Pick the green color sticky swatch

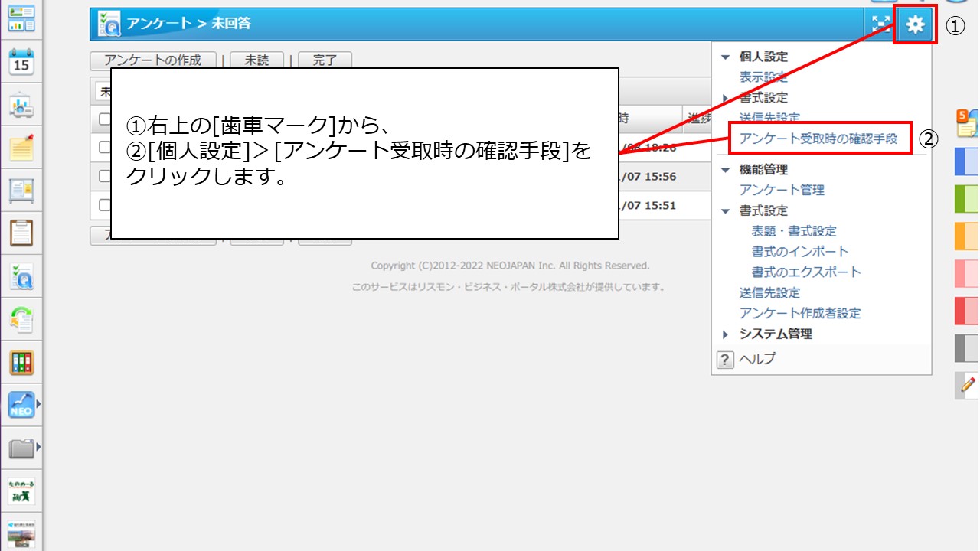966,199
